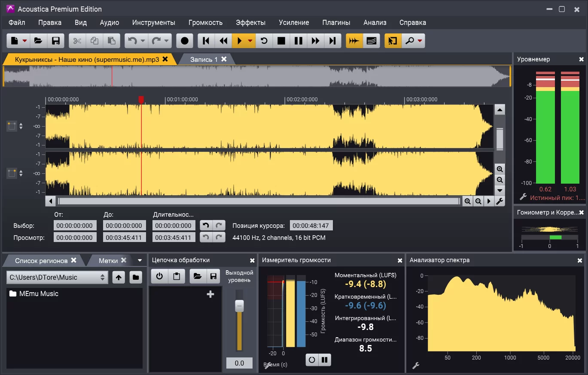Rewind the playback
The width and height of the screenshot is (588, 375).
[x=223, y=41]
